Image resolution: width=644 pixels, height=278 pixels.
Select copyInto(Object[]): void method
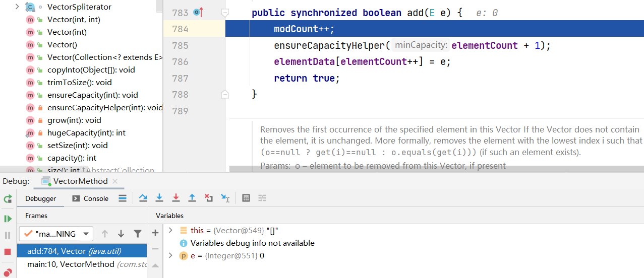pos(91,70)
